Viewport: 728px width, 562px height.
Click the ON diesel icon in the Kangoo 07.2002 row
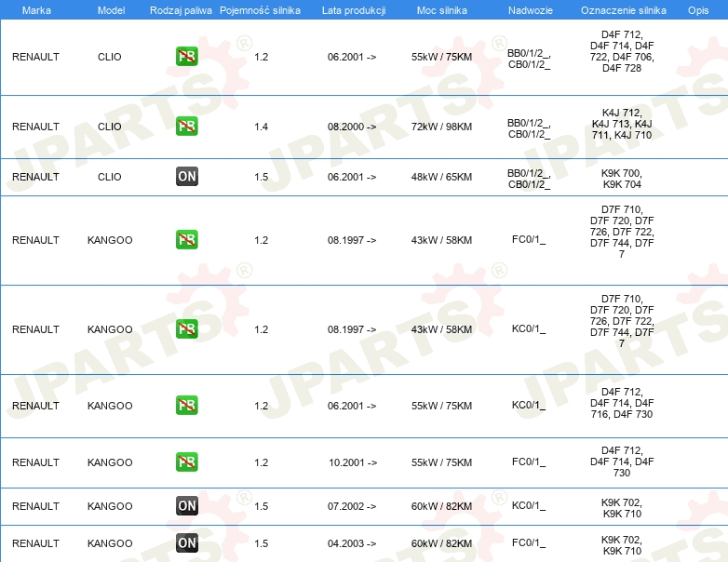point(186,505)
